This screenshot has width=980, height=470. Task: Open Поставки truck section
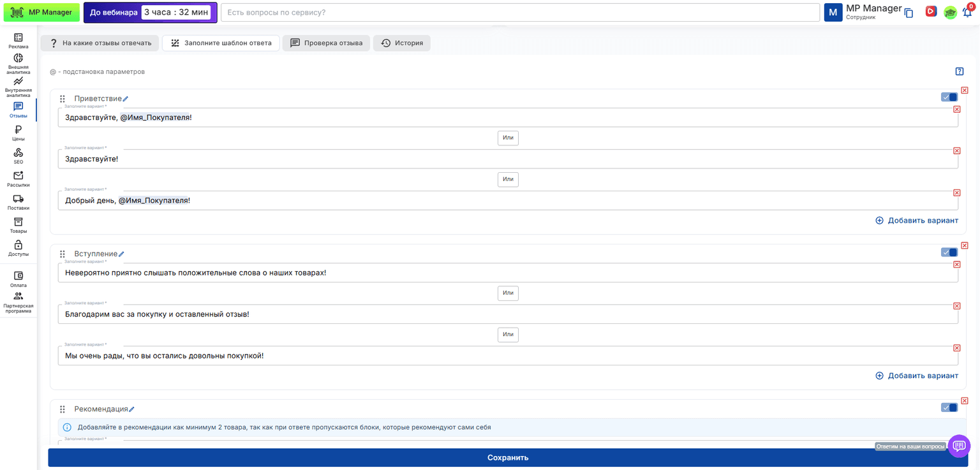click(19, 202)
